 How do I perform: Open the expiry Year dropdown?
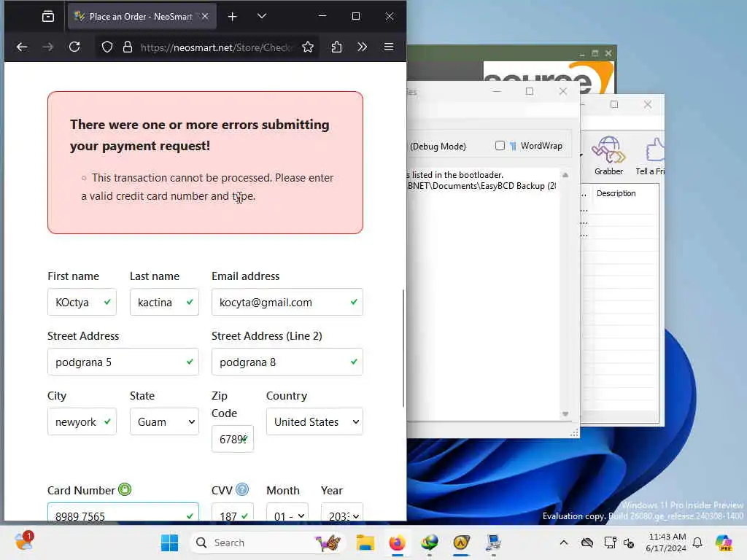click(342, 513)
